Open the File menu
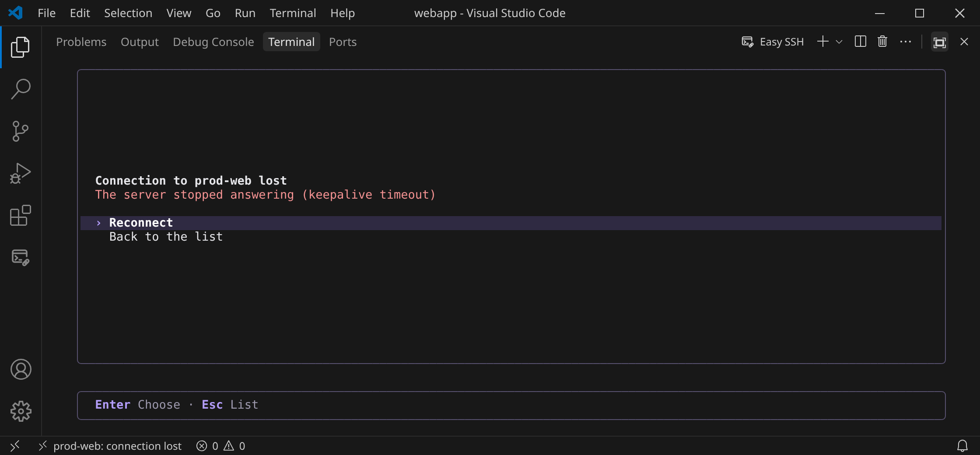Image resolution: width=980 pixels, height=455 pixels. pyautogui.click(x=46, y=13)
